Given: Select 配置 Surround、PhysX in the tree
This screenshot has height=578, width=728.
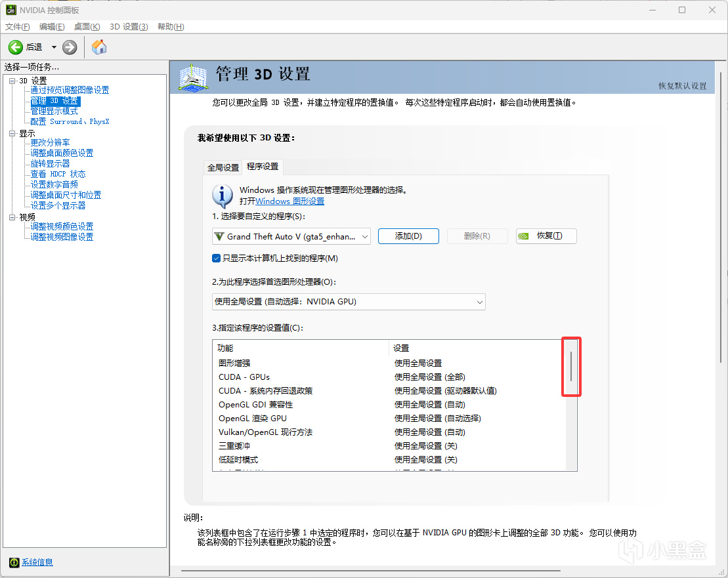Looking at the screenshot, I should [70, 121].
